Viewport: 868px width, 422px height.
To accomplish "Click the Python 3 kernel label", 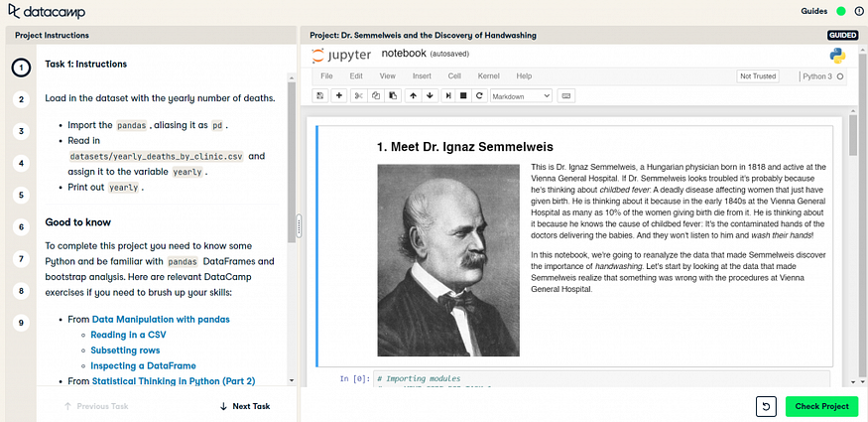I will pyautogui.click(x=817, y=76).
